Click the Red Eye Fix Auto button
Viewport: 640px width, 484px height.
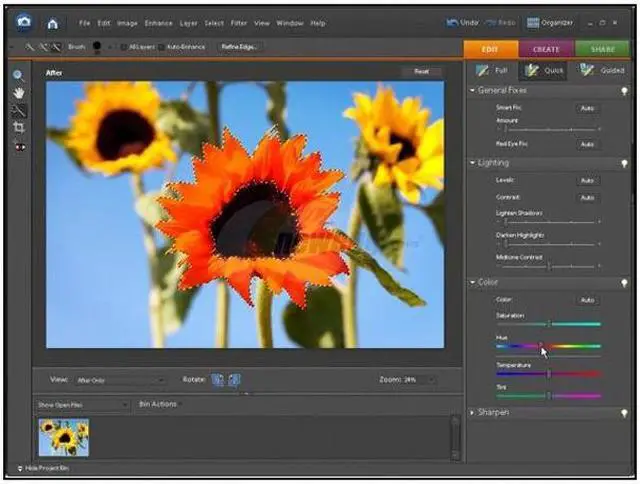click(x=587, y=144)
